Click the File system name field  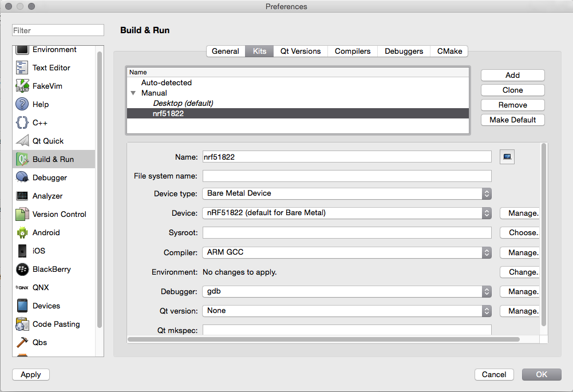(347, 176)
